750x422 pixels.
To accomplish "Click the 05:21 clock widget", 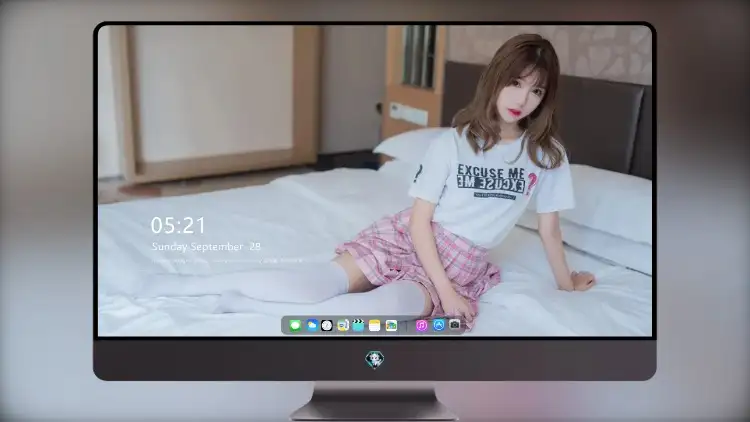I will coord(178,225).
